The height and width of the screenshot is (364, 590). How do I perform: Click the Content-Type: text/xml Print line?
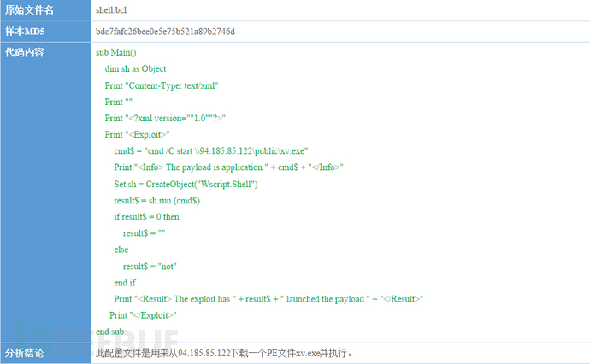[x=162, y=85]
